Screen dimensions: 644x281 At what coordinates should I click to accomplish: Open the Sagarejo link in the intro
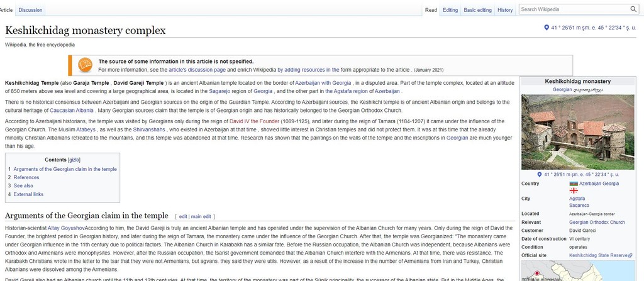click(x=219, y=91)
